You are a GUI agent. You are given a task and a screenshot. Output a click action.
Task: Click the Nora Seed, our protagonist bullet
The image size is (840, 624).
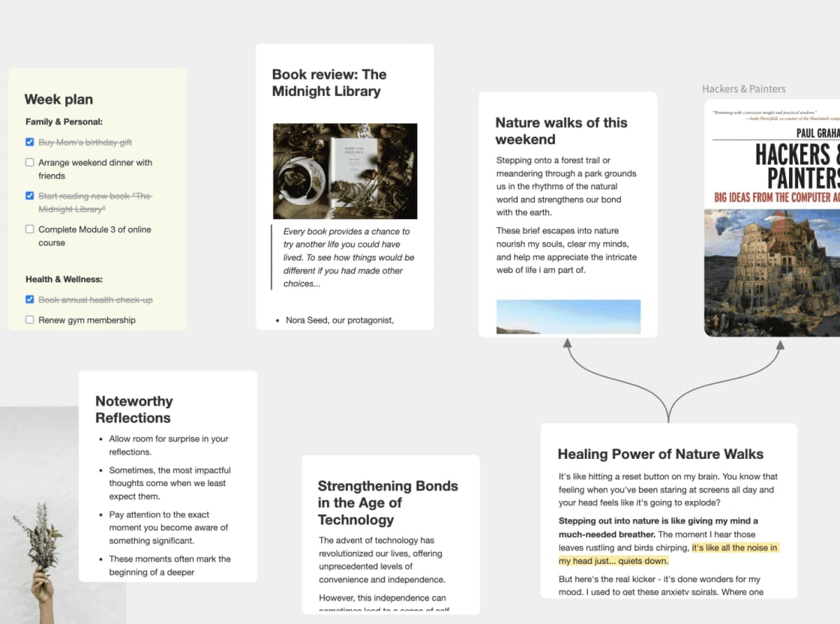(x=339, y=320)
